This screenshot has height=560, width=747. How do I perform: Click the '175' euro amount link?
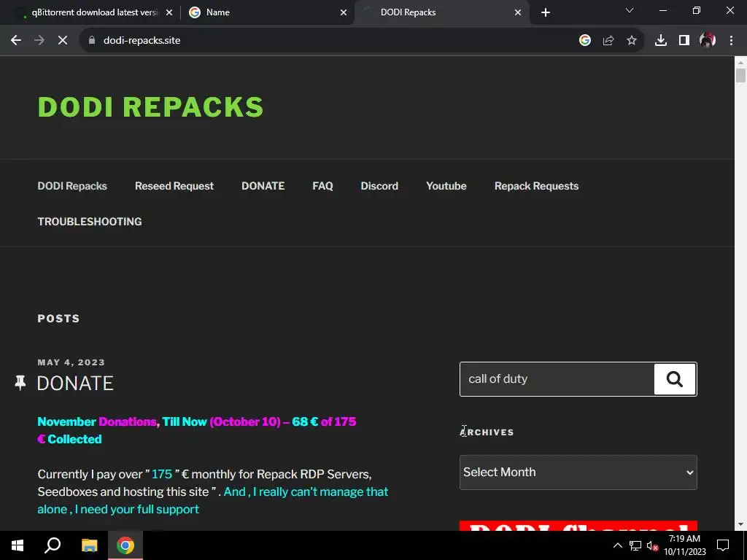coord(162,474)
